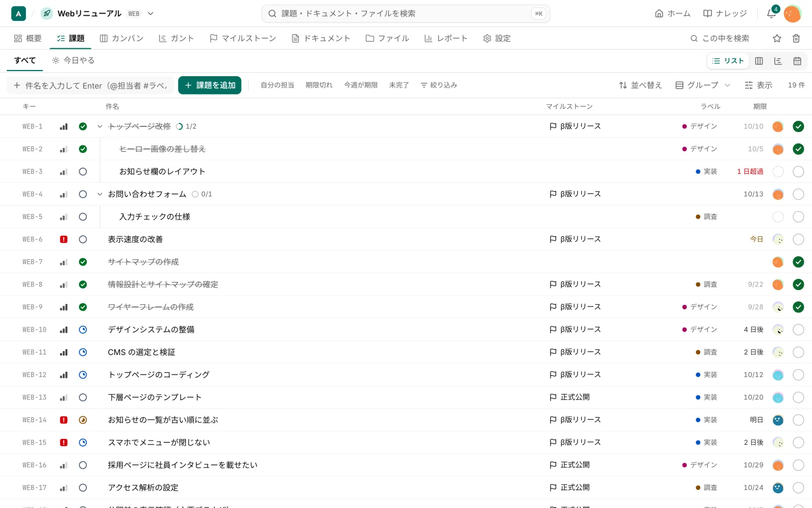
Task: Open the グループ grouping dropdown
Action: (x=703, y=85)
